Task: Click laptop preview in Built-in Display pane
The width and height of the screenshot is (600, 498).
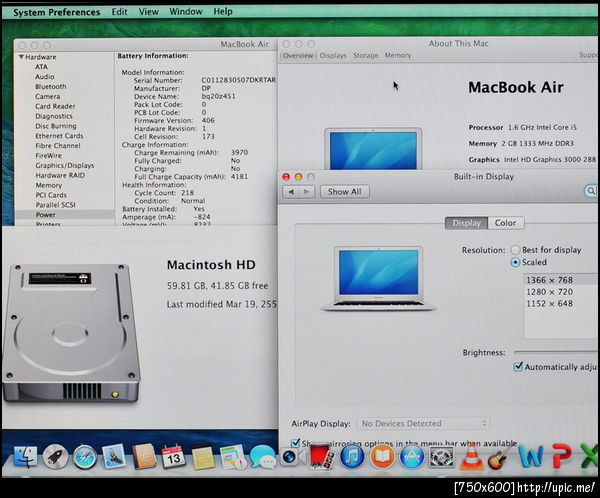Action: 379,278
